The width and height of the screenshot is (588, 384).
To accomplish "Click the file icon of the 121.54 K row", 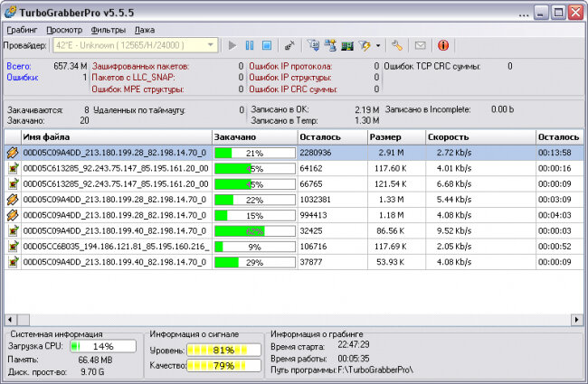I will (x=14, y=184).
